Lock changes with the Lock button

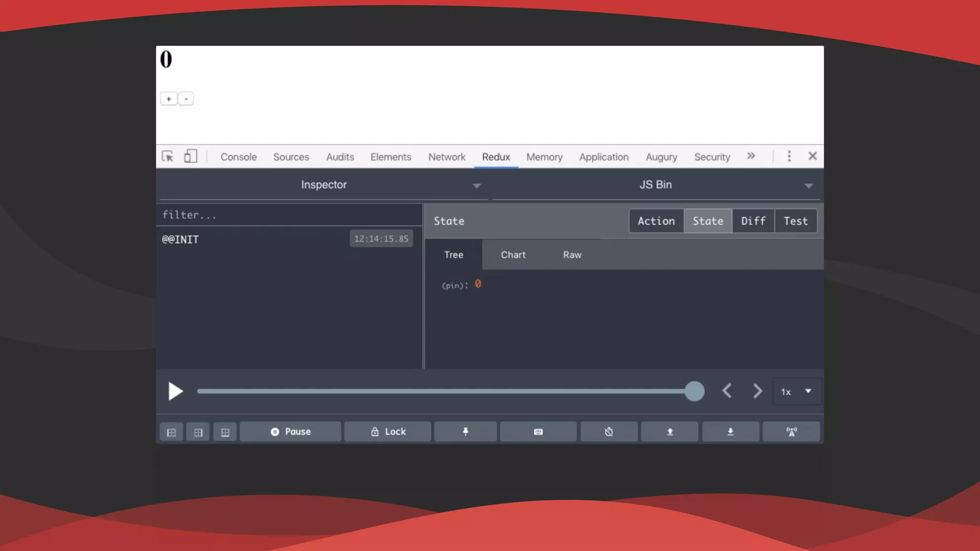pyautogui.click(x=388, y=432)
